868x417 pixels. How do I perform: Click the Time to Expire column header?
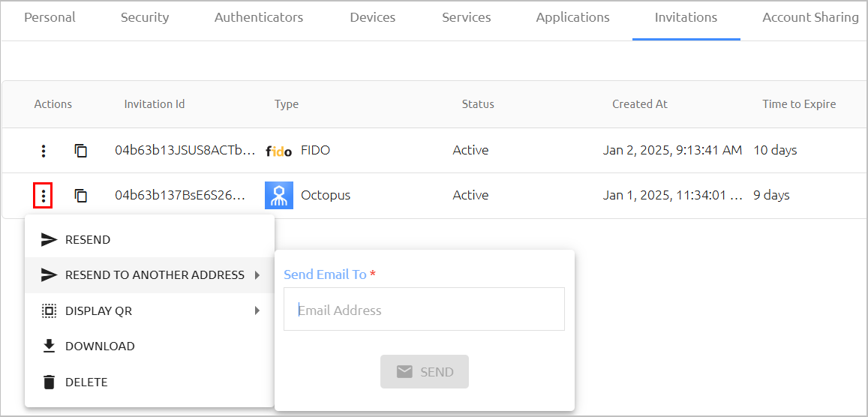tap(800, 104)
